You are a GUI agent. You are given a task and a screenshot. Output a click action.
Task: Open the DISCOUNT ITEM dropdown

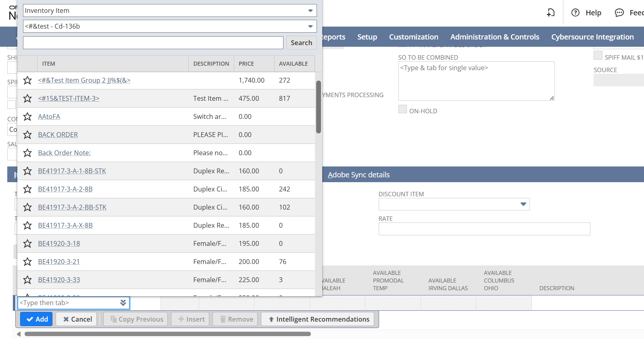click(523, 204)
